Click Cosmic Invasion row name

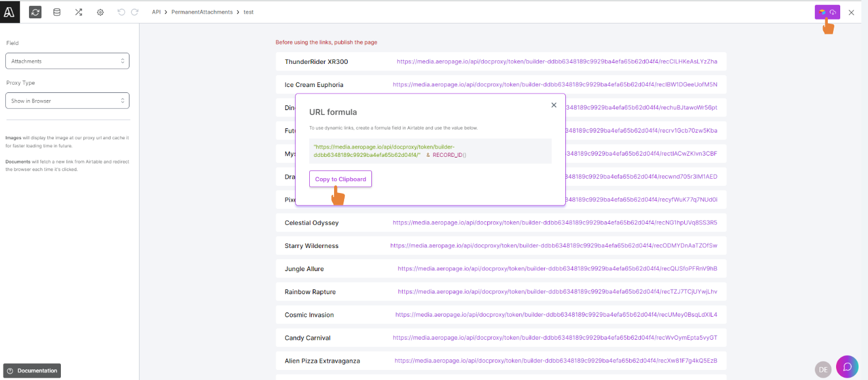coord(309,315)
